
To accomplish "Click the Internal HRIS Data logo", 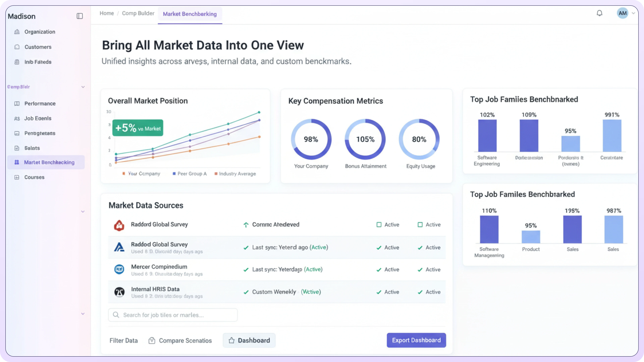I will 119,292.
